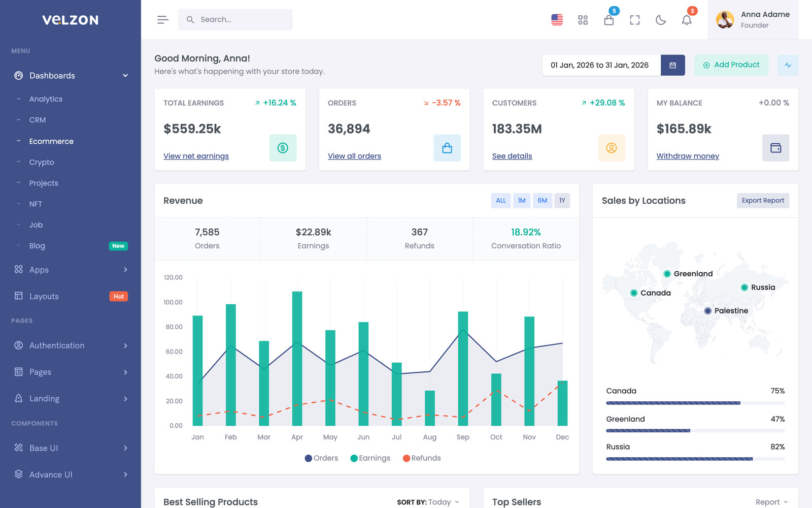The image size is (812, 508).
Task: Click the search magnifier icon
Action: click(190, 20)
